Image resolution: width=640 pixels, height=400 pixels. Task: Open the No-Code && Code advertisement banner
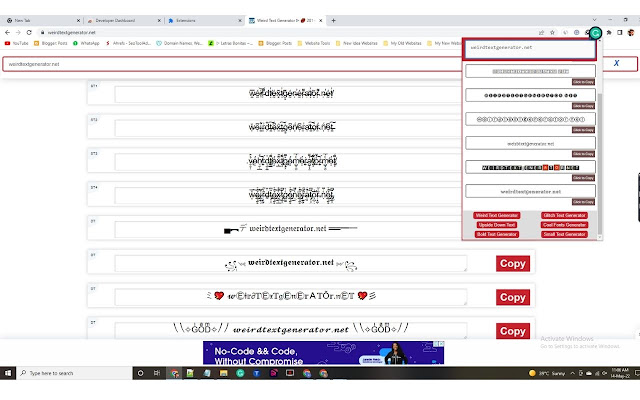pyautogui.click(x=323, y=353)
